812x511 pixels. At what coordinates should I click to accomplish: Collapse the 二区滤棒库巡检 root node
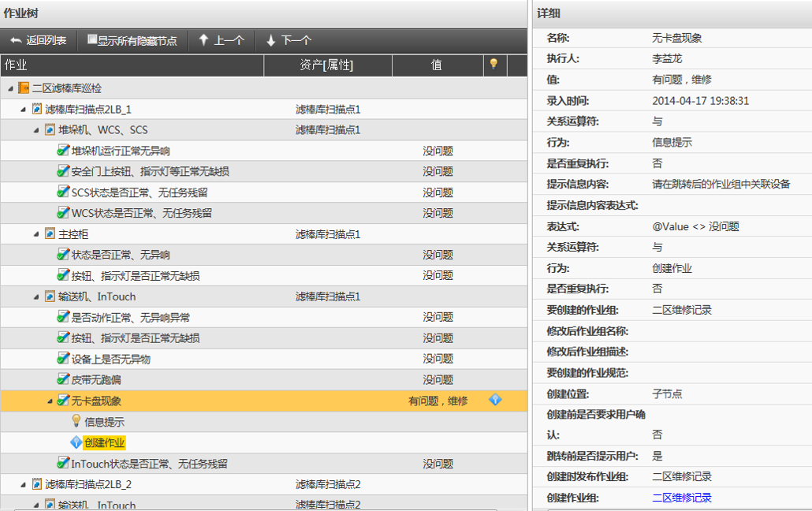10,88
